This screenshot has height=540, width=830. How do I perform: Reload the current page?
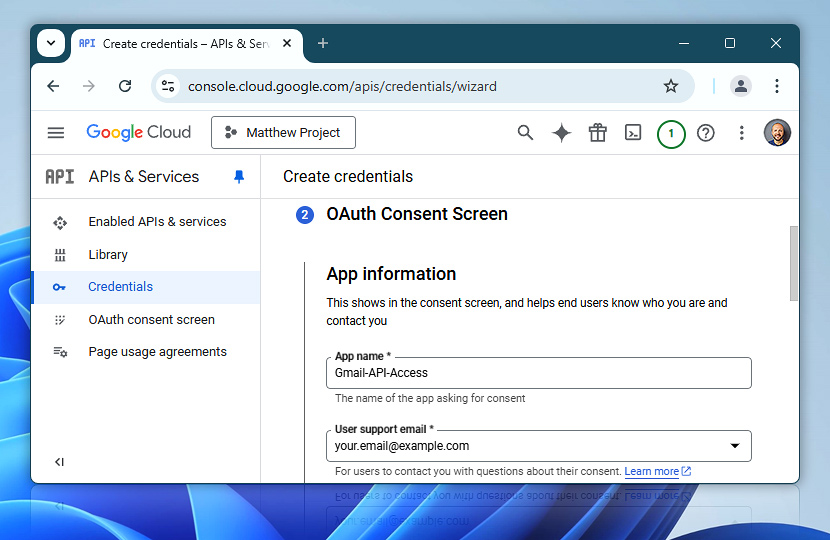[125, 86]
